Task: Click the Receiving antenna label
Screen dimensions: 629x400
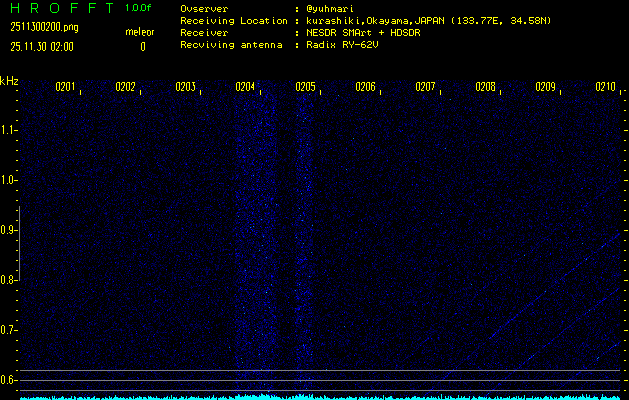Action: tap(231, 45)
